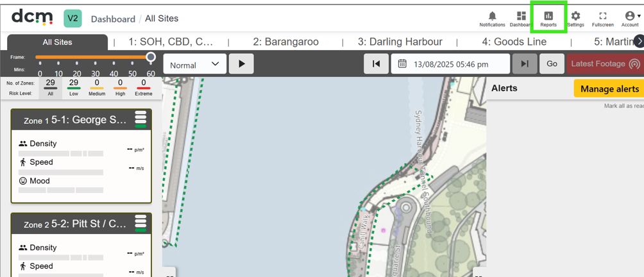The width and height of the screenshot is (644, 277).
Task: Click the Manage alerts button
Action: coord(609,88)
